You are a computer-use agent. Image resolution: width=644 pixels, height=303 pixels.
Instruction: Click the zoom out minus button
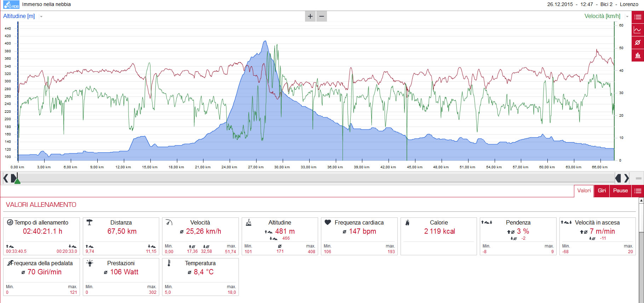coord(322,16)
